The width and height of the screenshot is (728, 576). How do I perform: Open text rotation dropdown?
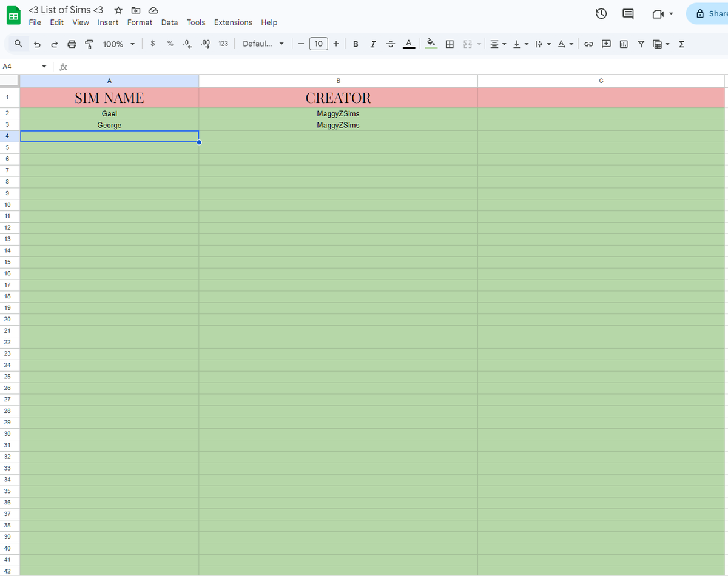pyautogui.click(x=565, y=44)
